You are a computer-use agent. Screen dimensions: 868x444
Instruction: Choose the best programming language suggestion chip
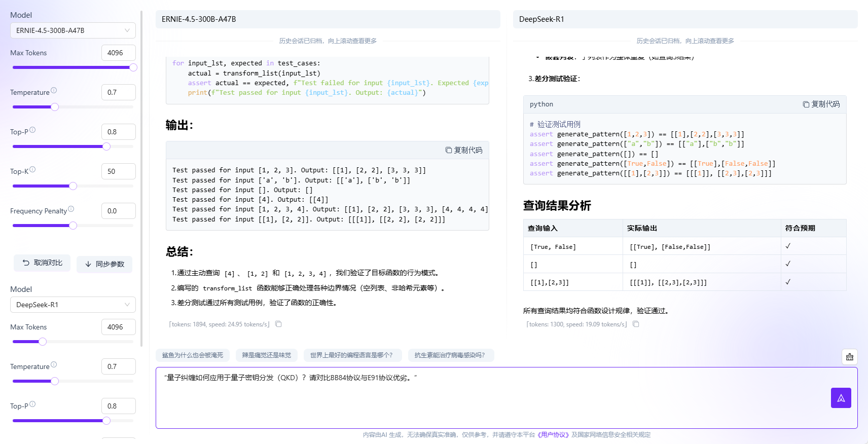[x=351, y=355]
